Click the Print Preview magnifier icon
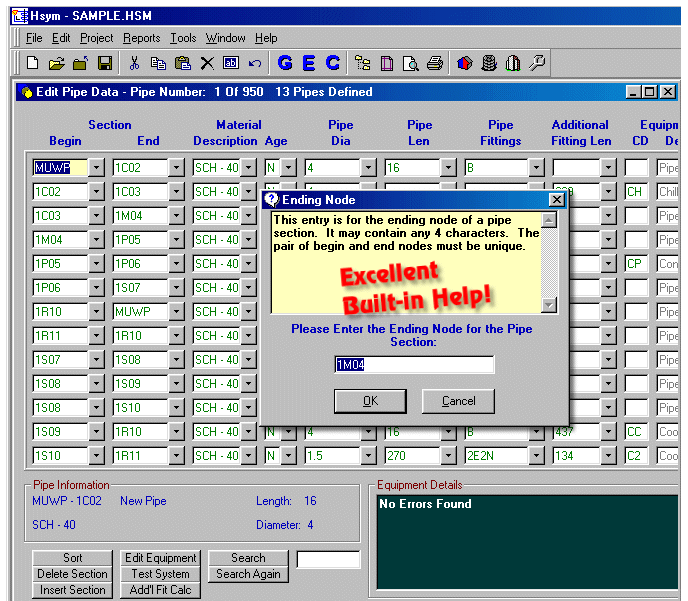Screen dimensions: 688x601 [x=411, y=63]
